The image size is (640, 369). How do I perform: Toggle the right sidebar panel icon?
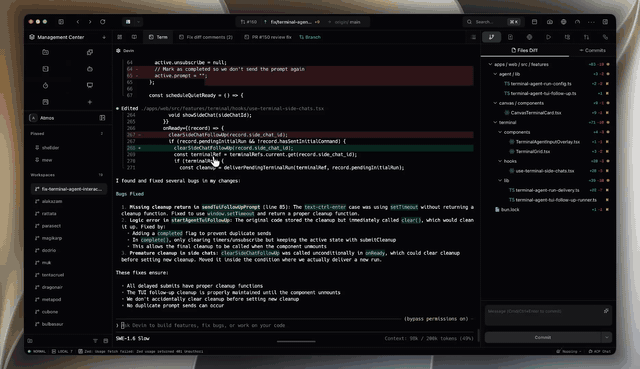pos(605,22)
